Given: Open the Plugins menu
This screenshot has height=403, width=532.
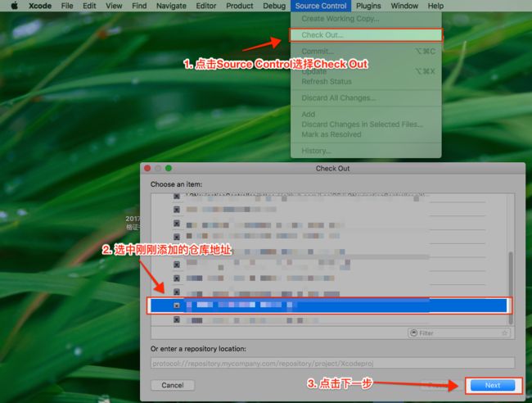Looking at the screenshot, I should coord(368,6).
